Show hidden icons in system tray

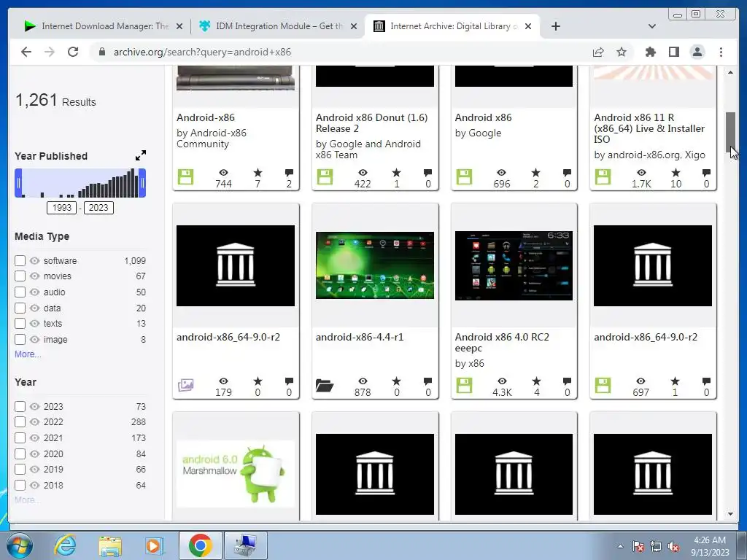(x=620, y=546)
